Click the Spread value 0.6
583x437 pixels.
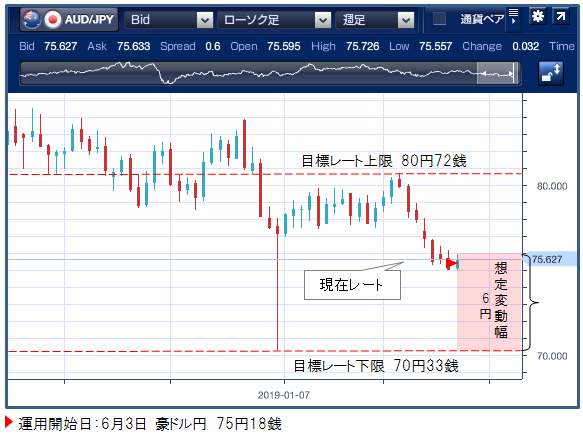pyautogui.click(x=213, y=46)
